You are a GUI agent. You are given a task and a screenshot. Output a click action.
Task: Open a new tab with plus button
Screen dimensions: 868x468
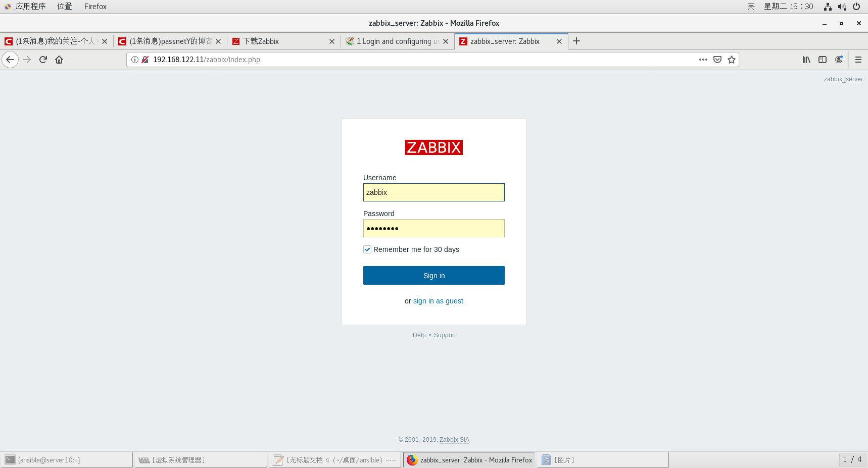click(x=576, y=41)
